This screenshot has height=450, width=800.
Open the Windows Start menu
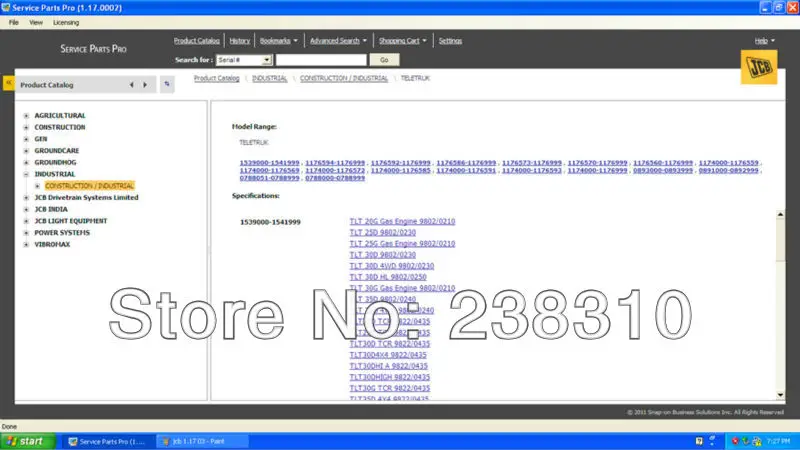(28, 441)
